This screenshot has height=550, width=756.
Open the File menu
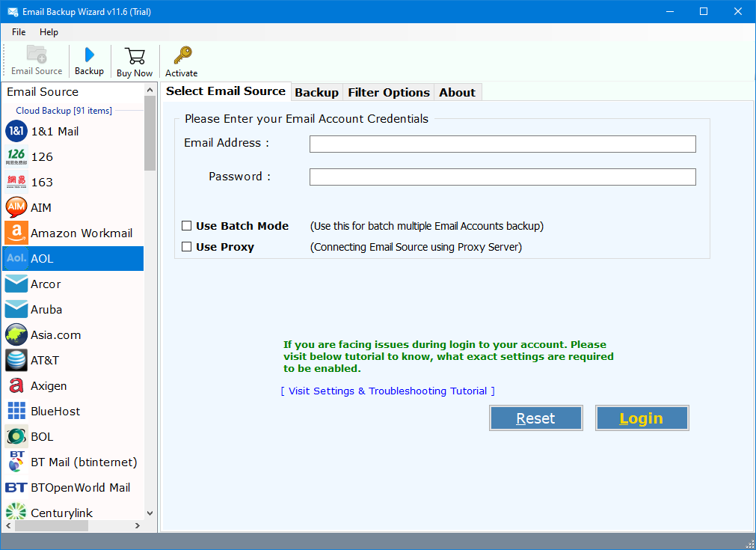pos(18,32)
